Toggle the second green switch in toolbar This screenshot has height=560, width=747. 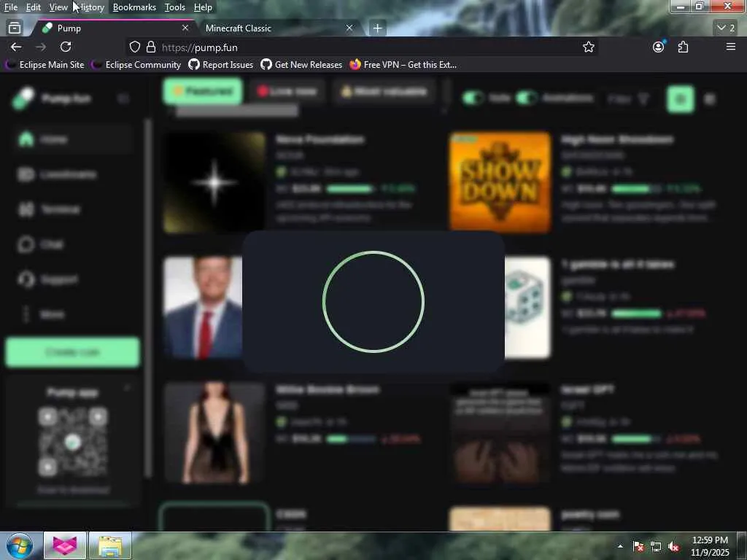click(x=527, y=98)
